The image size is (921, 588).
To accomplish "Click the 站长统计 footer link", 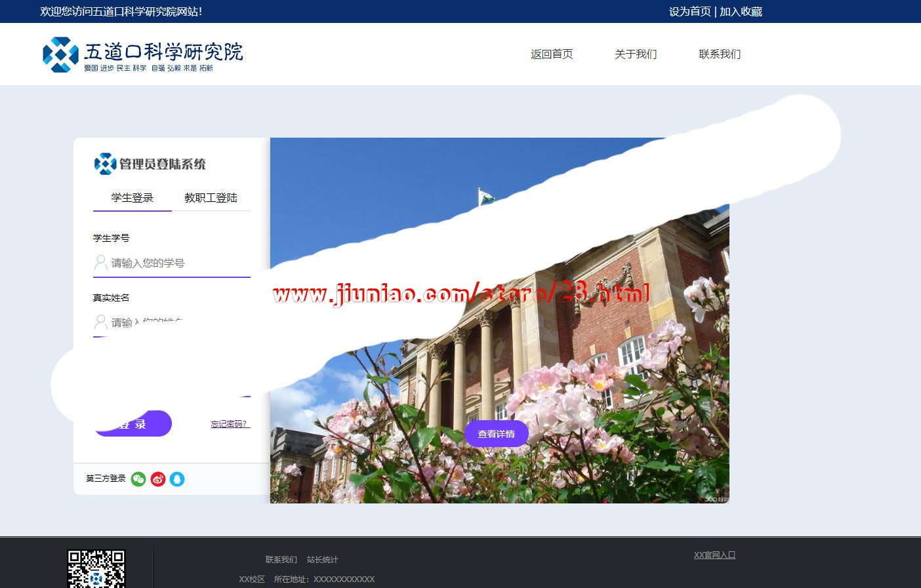I will pyautogui.click(x=323, y=560).
